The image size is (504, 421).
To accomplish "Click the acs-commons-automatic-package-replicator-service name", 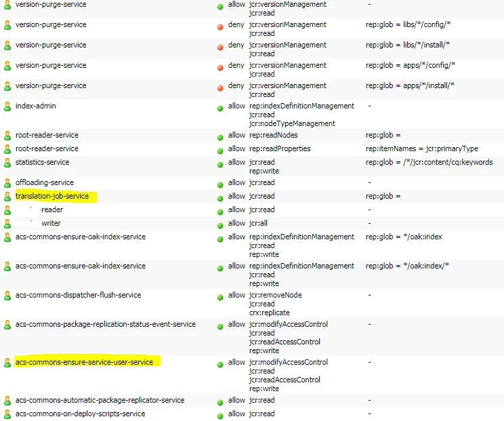I will click(100, 400).
